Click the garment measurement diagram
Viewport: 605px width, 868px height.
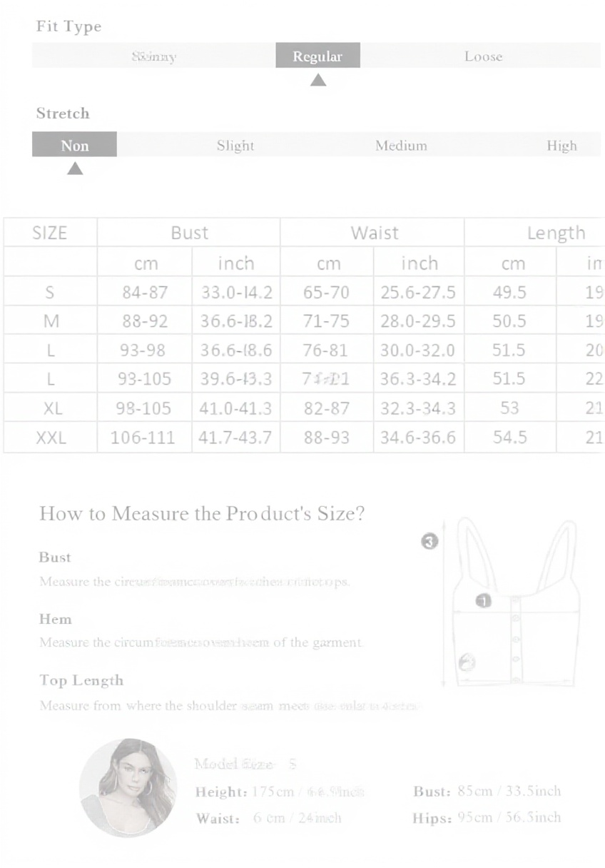(x=511, y=603)
